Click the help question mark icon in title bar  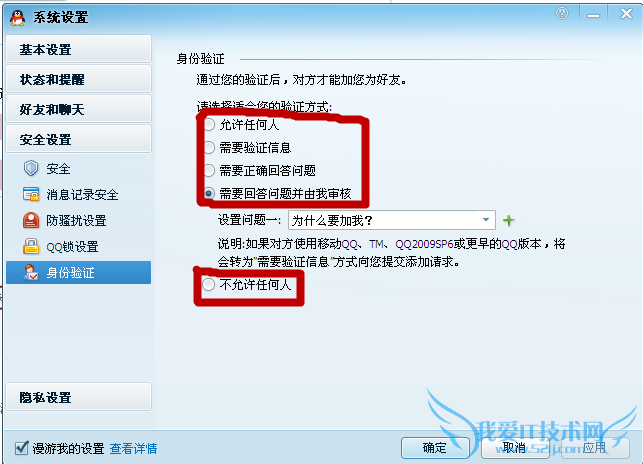pos(562,14)
